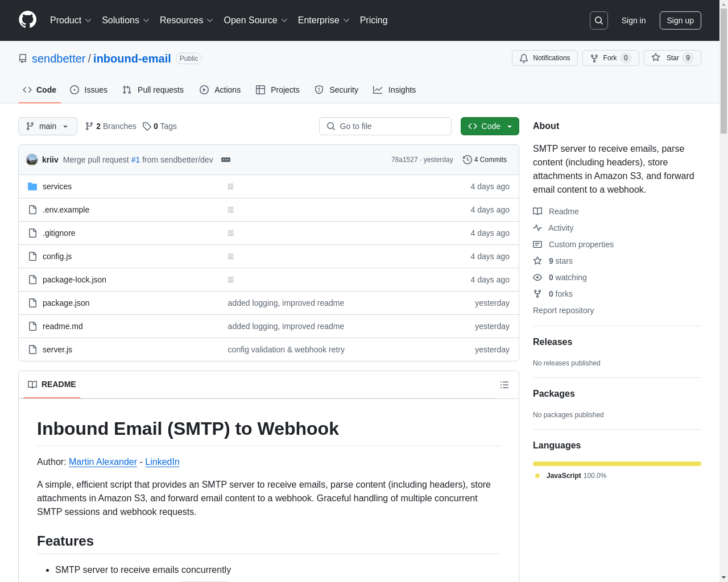Open the package.json file
The width and height of the screenshot is (728, 582).
click(x=66, y=303)
